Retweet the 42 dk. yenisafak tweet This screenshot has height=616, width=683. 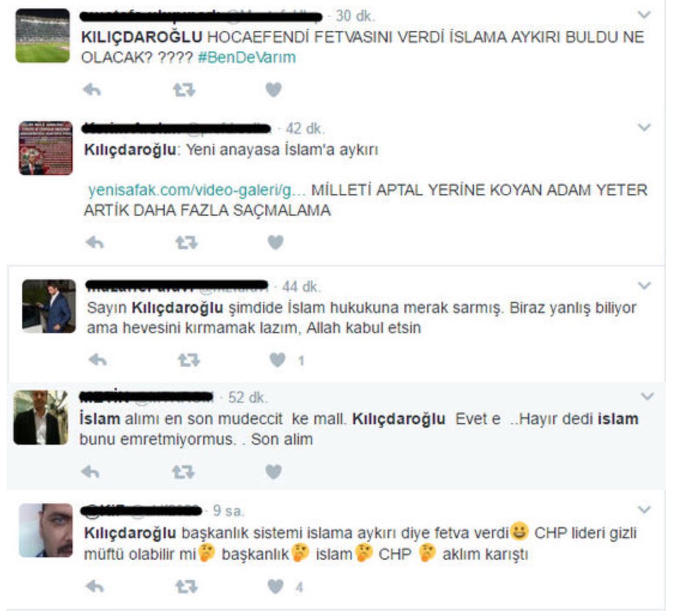coord(186,241)
